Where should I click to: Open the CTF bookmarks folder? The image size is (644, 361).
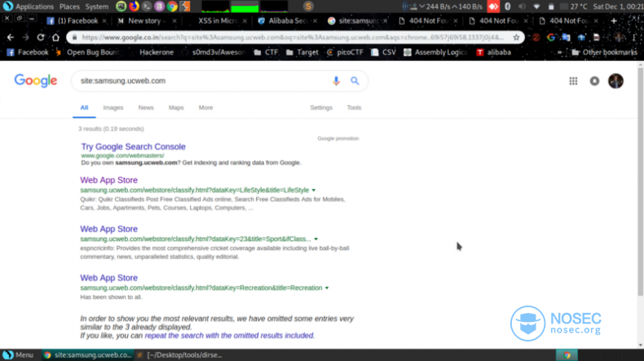click(266, 52)
